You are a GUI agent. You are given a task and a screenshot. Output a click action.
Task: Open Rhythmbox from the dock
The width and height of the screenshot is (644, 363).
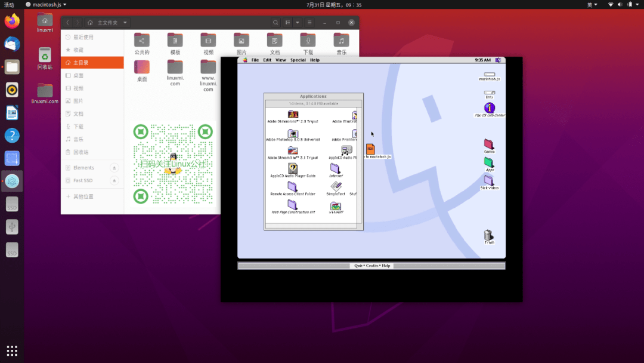12,90
